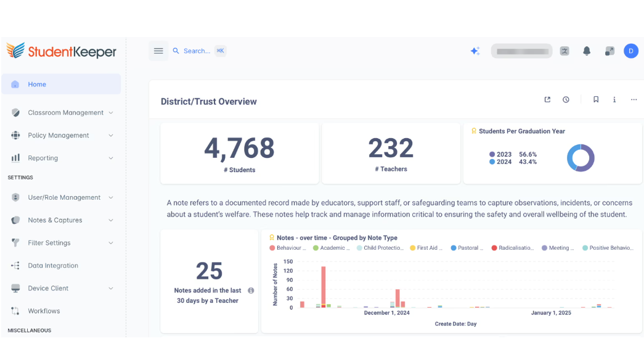Bookmark the District/Trust Overview dashboard
The image size is (644, 362).
596,99
